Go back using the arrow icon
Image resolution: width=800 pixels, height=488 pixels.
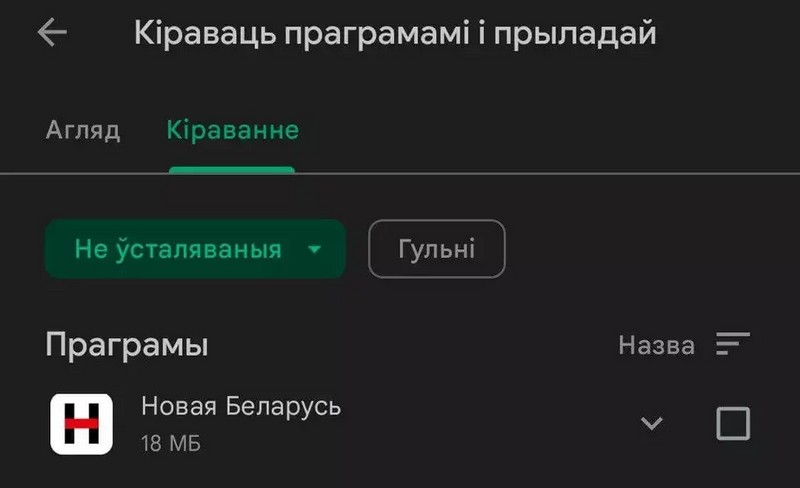click(x=52, y=32)
